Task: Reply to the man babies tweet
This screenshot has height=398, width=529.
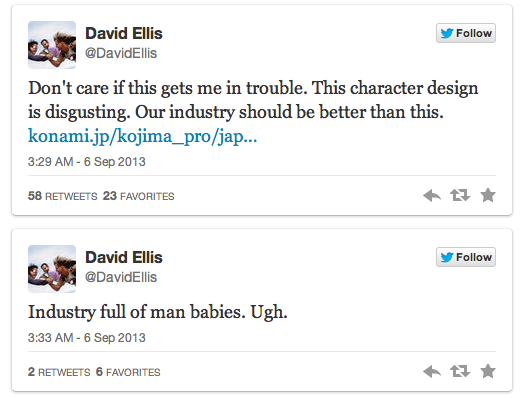Action: (x=432, y=371)
